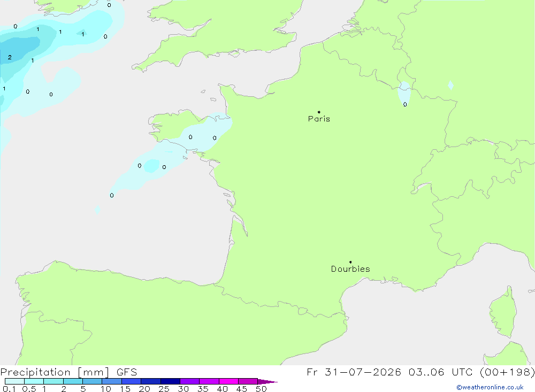Click the above-50 arrow tip of legend

click(268, 382)
